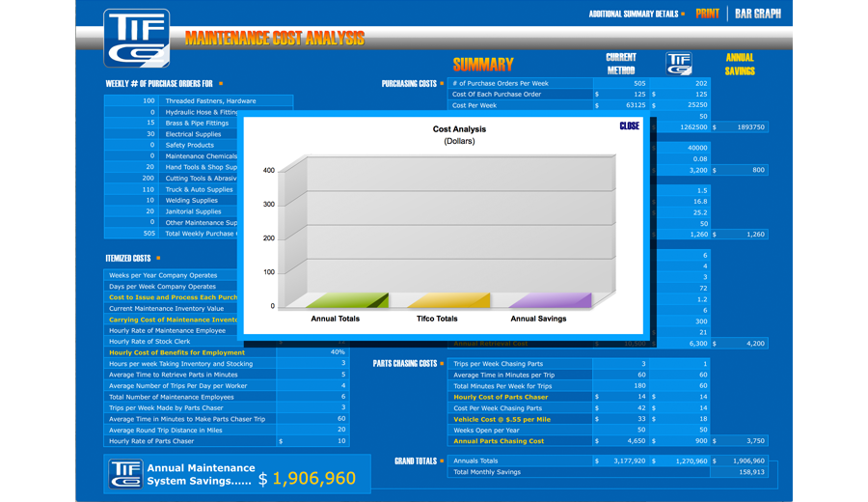868x502 pixels.
Task: Click the Hourly Rate of Parts Chaser value
Action: (x=312, y=441)
